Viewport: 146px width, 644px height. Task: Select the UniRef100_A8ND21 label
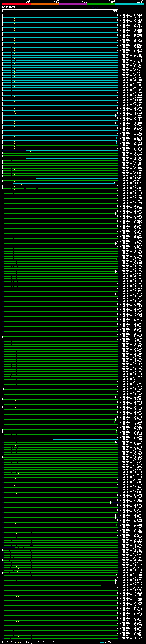pos(131,598)
